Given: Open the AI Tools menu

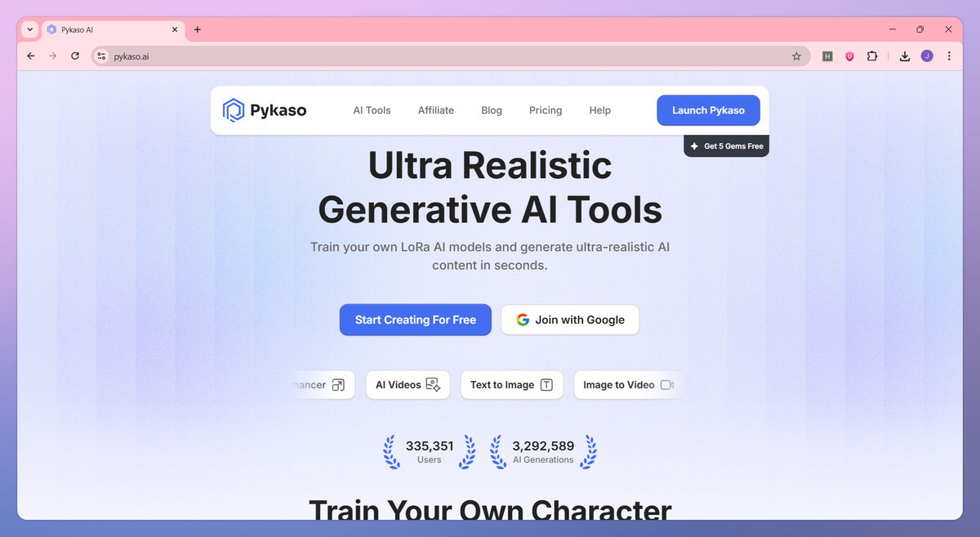Looking at the screenshot, I should (372, 110).
